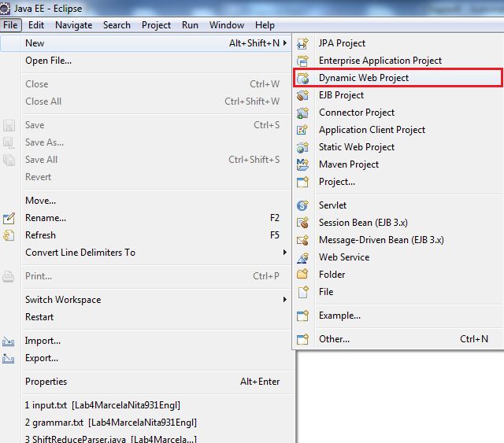Click the Session Bean icon
Screen dimensions: 504x443
(x=303, y=223)
